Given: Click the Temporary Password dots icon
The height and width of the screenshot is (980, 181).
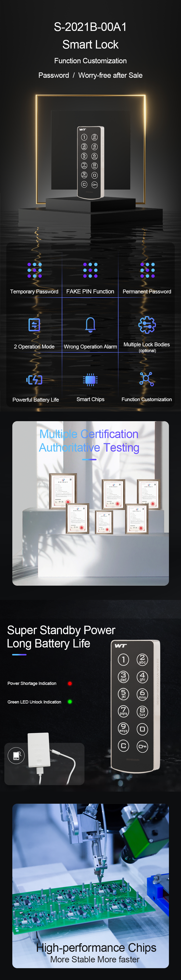Looking at the screenshot, I should [34, 270].
